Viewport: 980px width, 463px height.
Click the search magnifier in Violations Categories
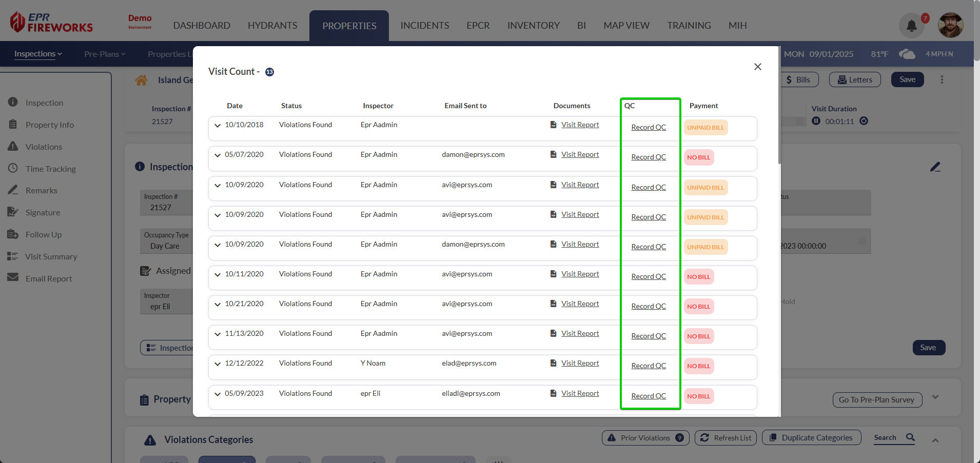[x=910, y=437]
